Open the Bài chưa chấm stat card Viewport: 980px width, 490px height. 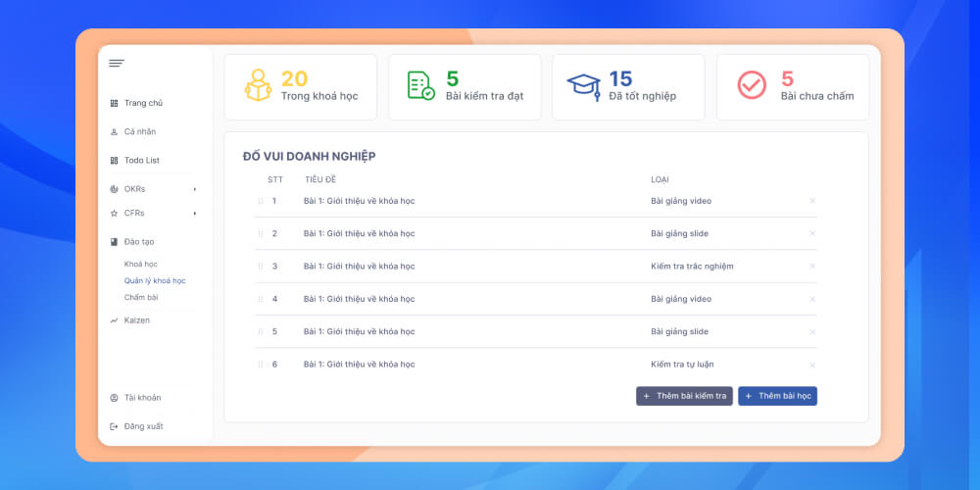click(x=793, y=87)
